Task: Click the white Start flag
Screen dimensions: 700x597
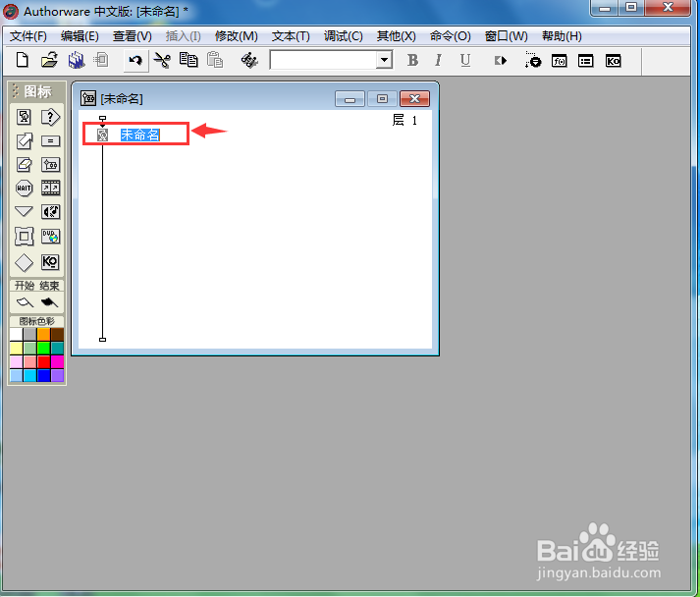Action: pos(25,302)
